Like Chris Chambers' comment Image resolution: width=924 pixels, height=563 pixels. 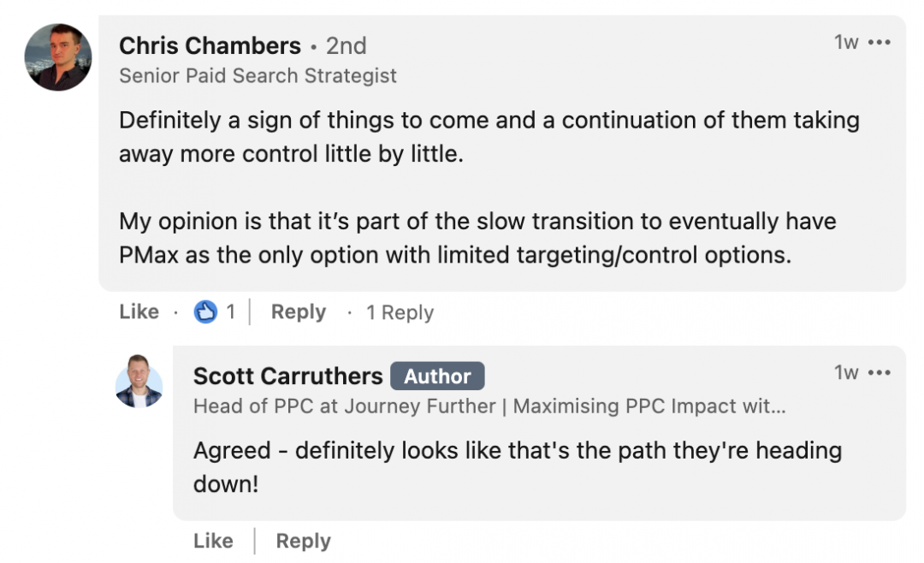click(139, 311)
